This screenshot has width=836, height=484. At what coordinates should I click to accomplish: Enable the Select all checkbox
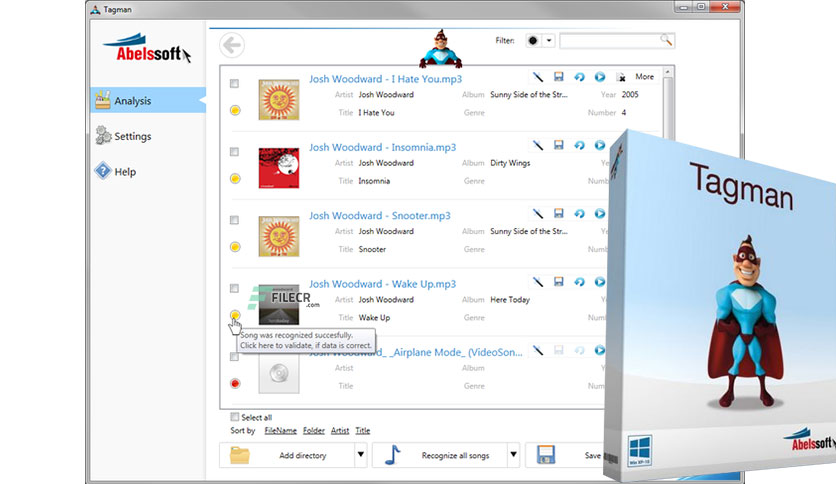[235, 417]
